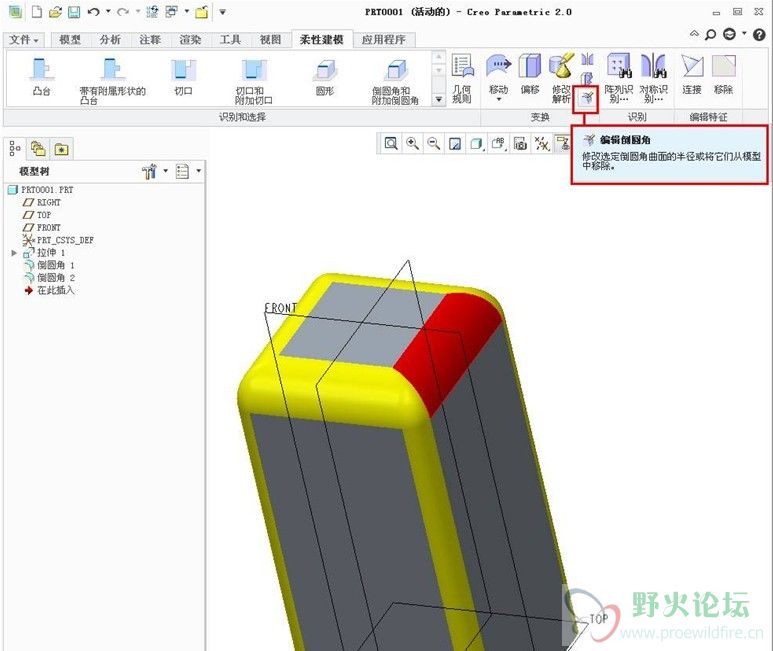This screenshot has width=773, height=651.
Task: Open model tree settings hammer icon
Action: pyautogui.click(x=149, y=171)
